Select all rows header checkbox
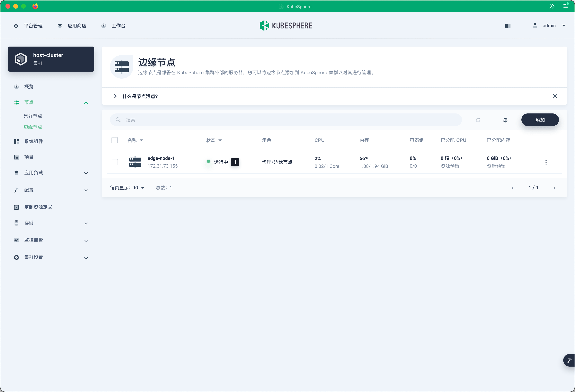This screenshot has width=575, height=392. [115, 140]
